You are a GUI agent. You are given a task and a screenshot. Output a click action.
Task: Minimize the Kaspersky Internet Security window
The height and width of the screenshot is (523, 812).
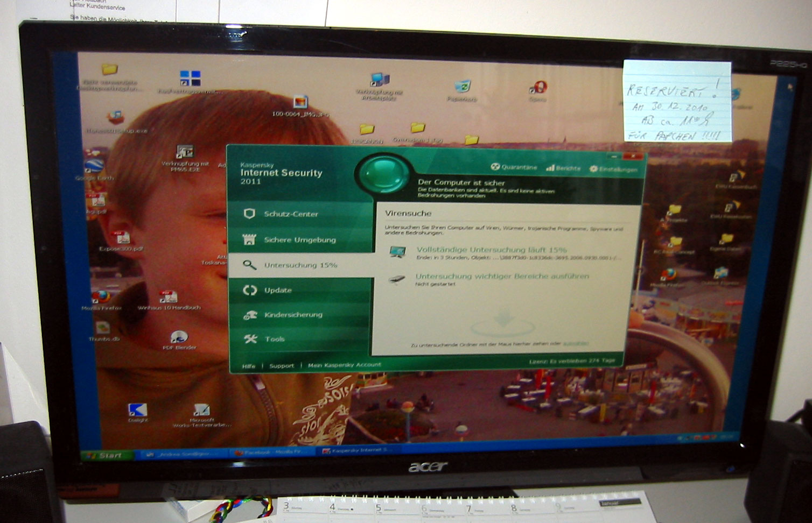pos(614,156)
